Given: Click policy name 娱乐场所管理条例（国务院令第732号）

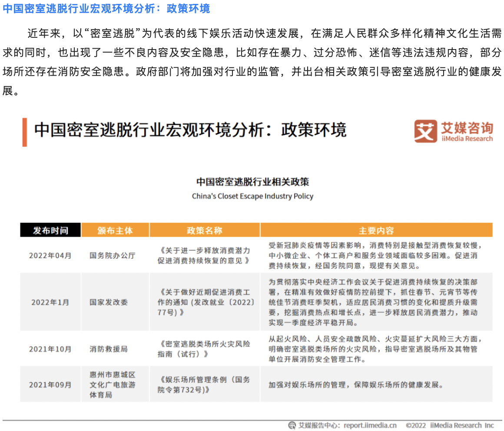Looking at the screenshot, I should coord(204,385).
